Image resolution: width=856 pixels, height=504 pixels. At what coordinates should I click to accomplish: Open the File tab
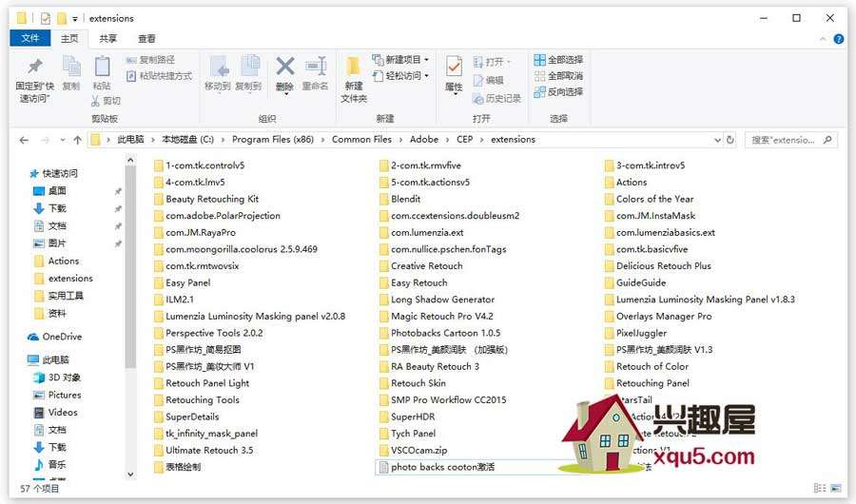tap(30, 38)
